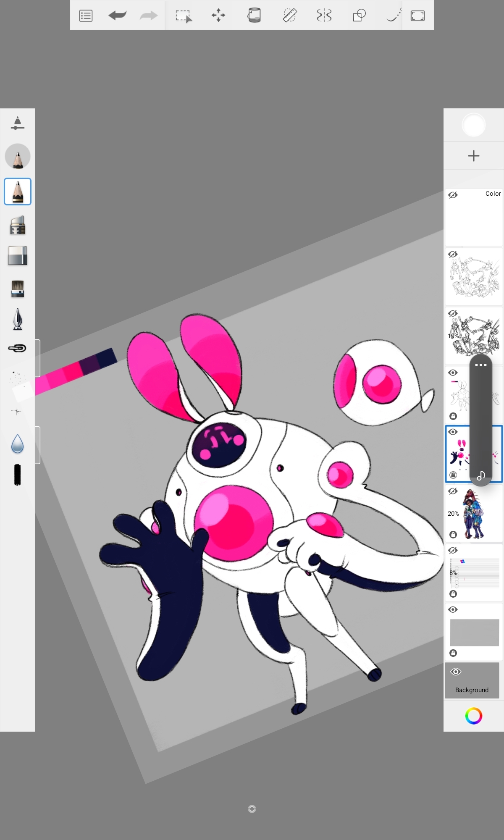Choose the Fill bucket tool
The height and width of the screenshot is (840, 504).
click(x=254, y=16)
